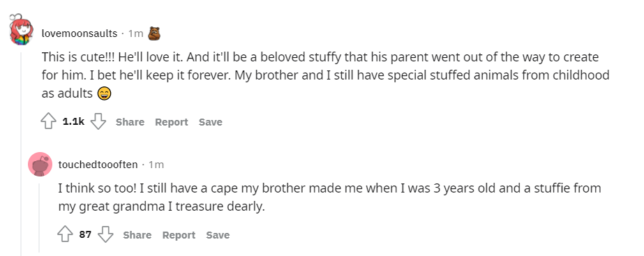Image resolution: width=644 pixels, height=256 pixels.
Task: Save touchedtoooften's reply
Action: 218,235
